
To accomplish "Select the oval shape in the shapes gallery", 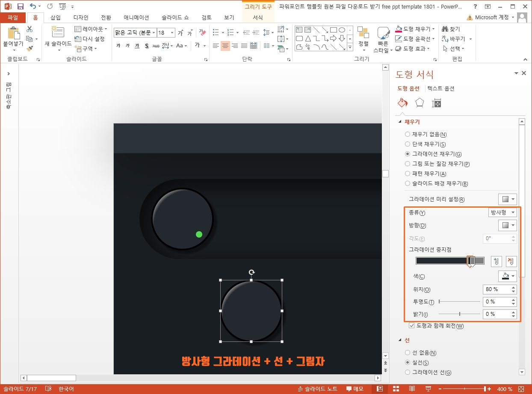I will [x=342, y=30].
